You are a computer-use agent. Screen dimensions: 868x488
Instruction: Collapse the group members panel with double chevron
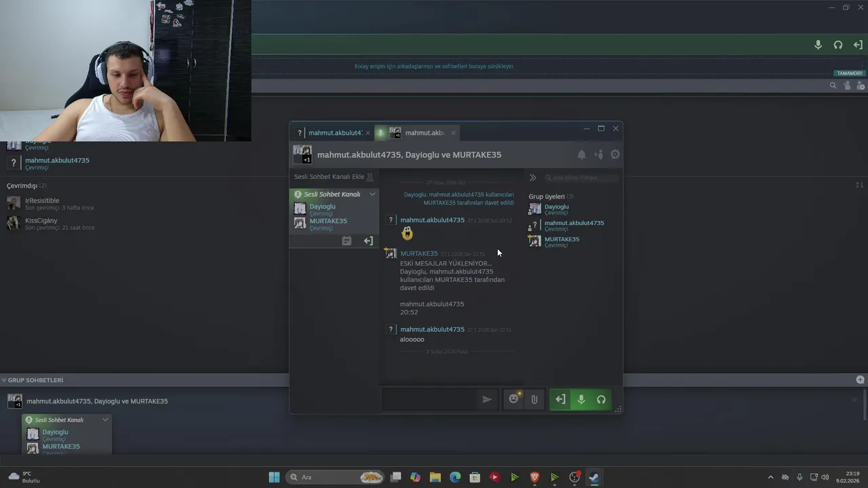click(x=533, y=178)
